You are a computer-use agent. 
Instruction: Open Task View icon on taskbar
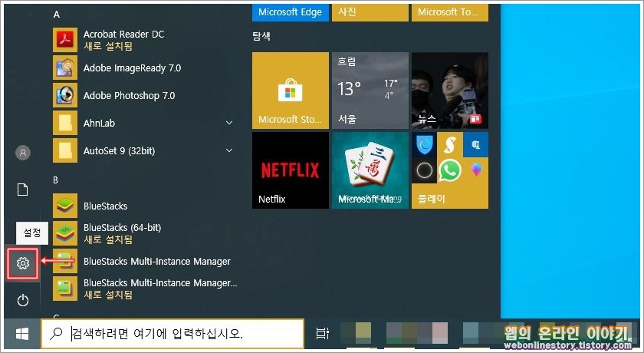pyautogui.click(x=323, y=333)
